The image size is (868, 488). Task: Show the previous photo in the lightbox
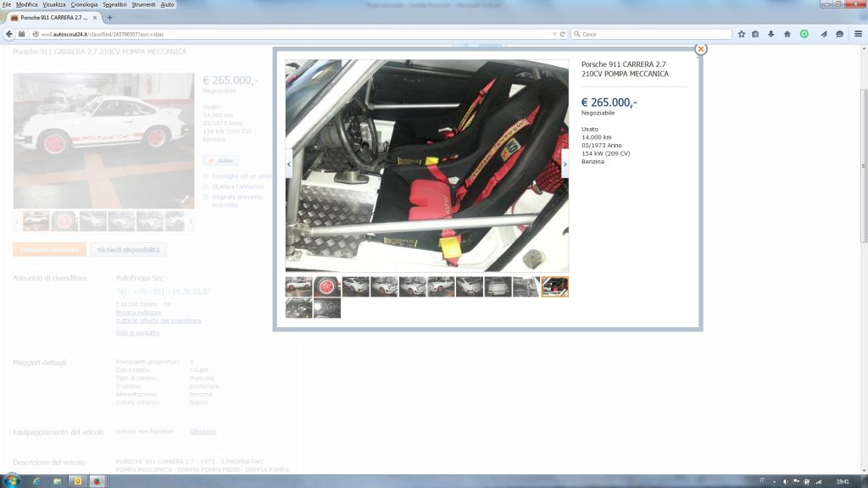click(x=288, y=164)
